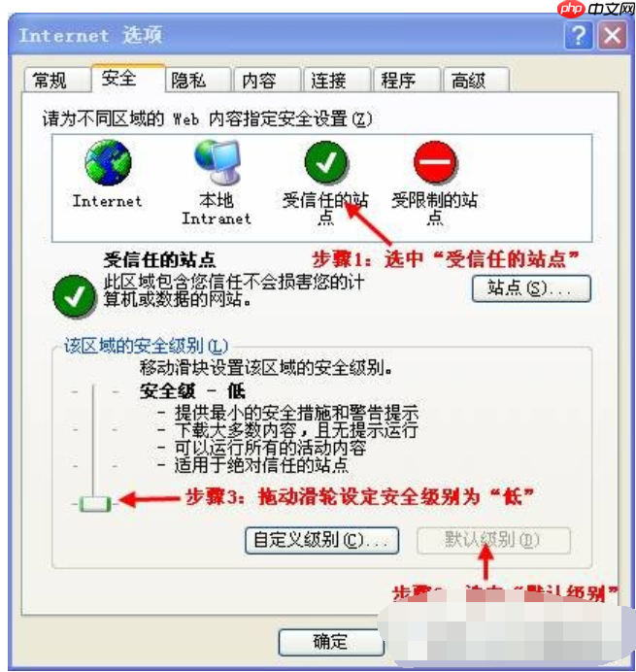636x672 pixels.
Task: Choose the 受信任的站点 green checkmark zone
Action: [326, 163]
